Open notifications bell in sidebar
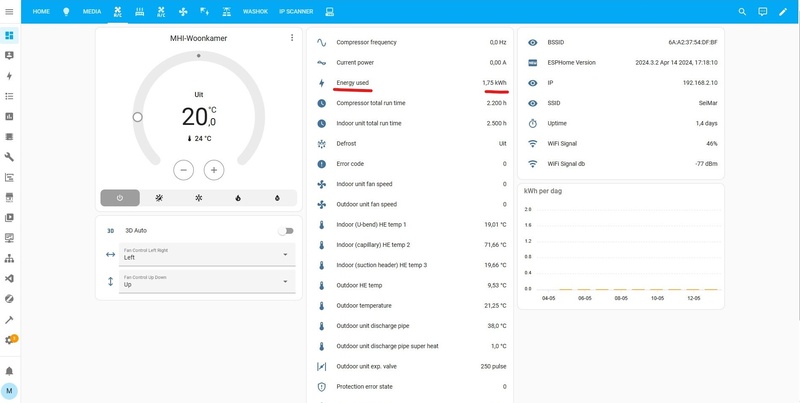800x403 pixels. 9,371
